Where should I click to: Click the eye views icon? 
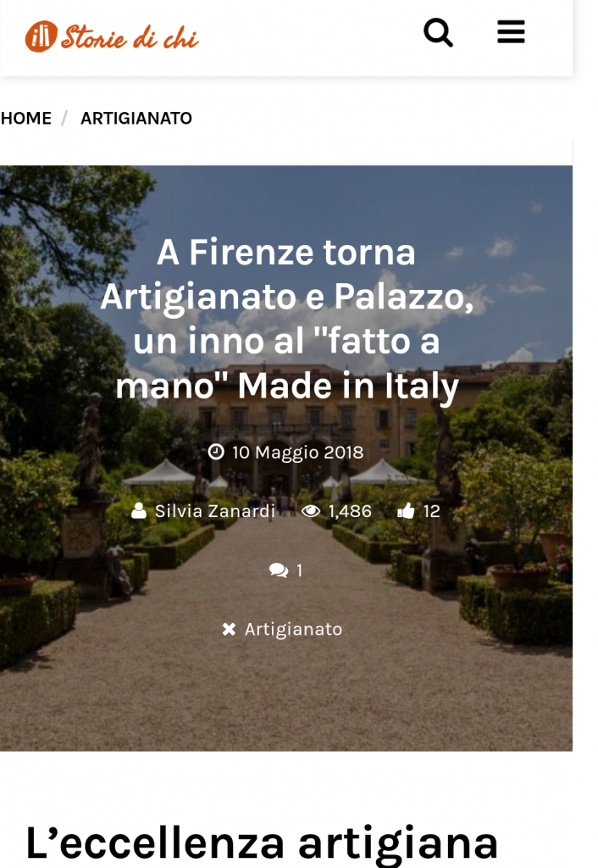[311, 510]
